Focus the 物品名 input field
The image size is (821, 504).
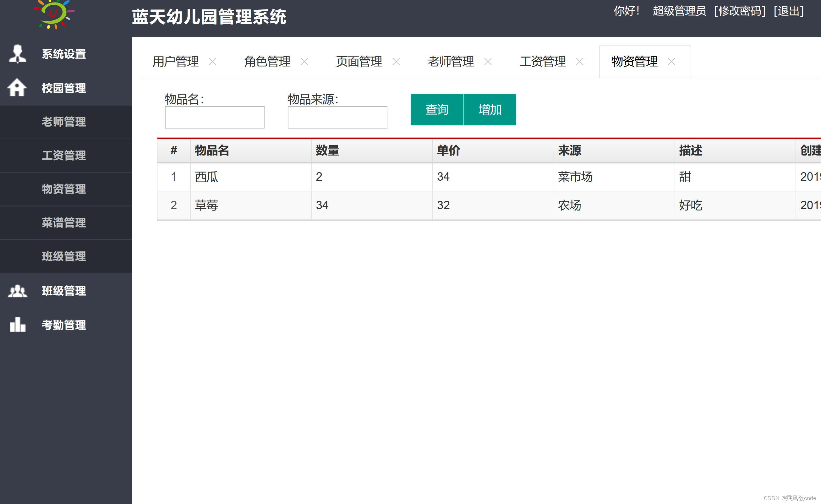(214, 117)
